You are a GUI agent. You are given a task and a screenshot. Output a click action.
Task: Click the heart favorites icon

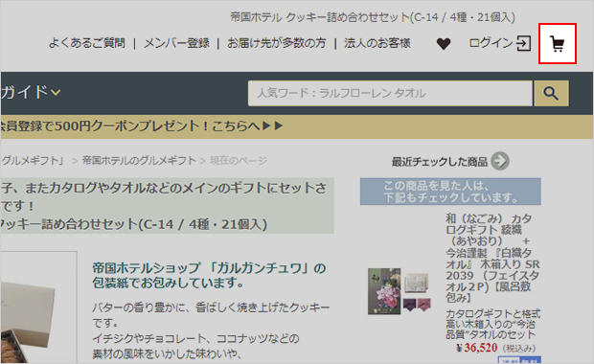tap(444, 44)
